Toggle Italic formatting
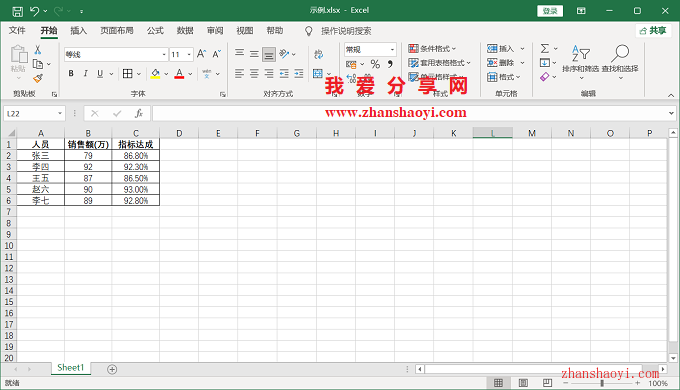This screenshot has height=390, width=680. 85,74
